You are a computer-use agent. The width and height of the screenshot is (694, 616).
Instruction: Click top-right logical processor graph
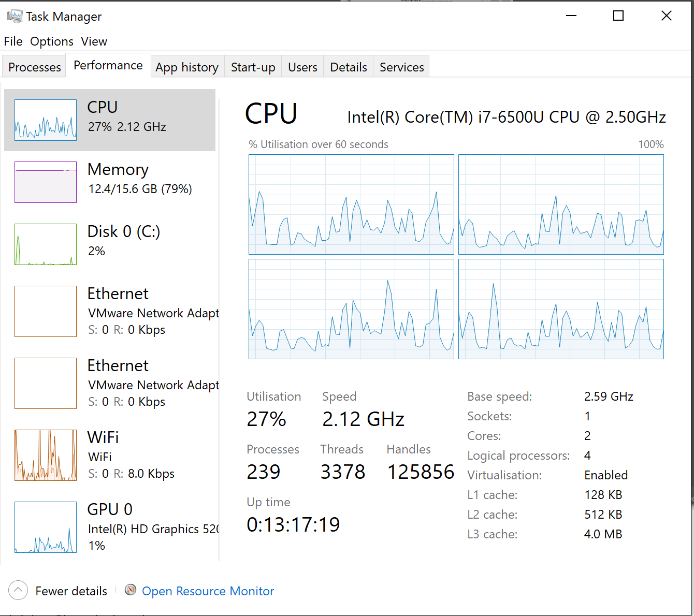pyautogui.click(x=561, y=204)
